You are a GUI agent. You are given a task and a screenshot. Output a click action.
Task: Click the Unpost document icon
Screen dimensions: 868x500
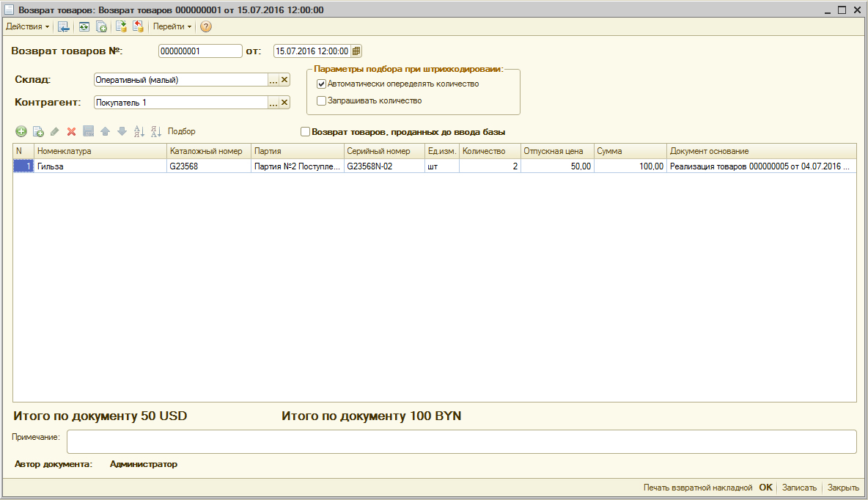point(138,27)
